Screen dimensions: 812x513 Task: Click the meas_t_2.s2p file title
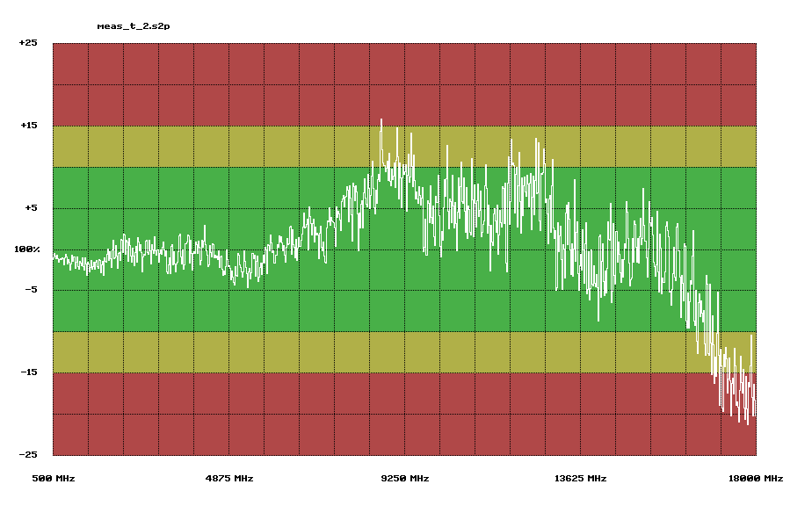tap(133, 26)
